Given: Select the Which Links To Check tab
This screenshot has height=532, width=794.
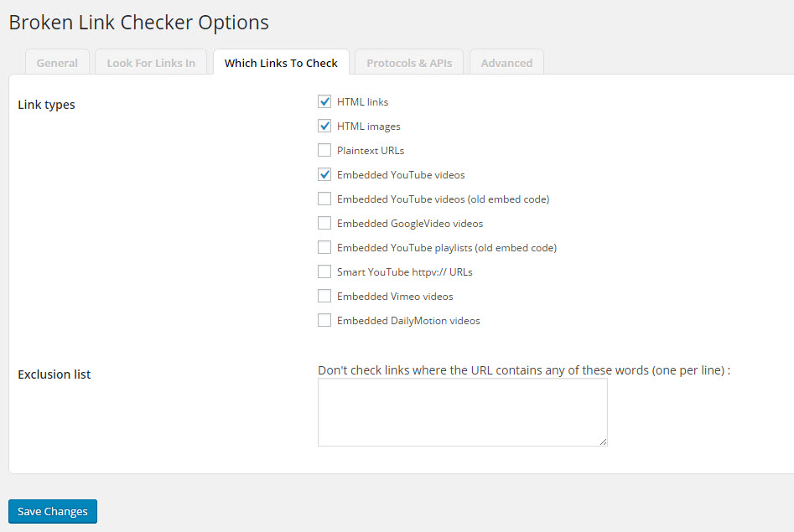Looking at the screenshot, I should pos(281,63).
